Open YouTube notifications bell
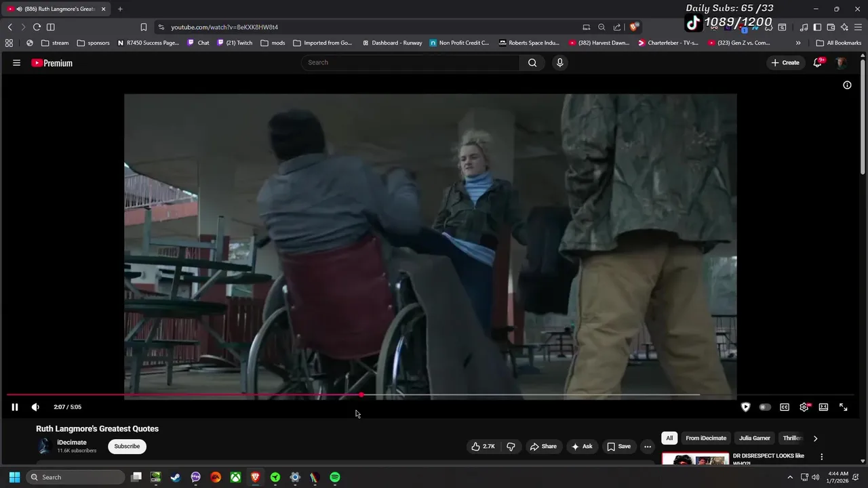Screen dimensions: 868x488 pyautogui.click(x=818, y=62)
